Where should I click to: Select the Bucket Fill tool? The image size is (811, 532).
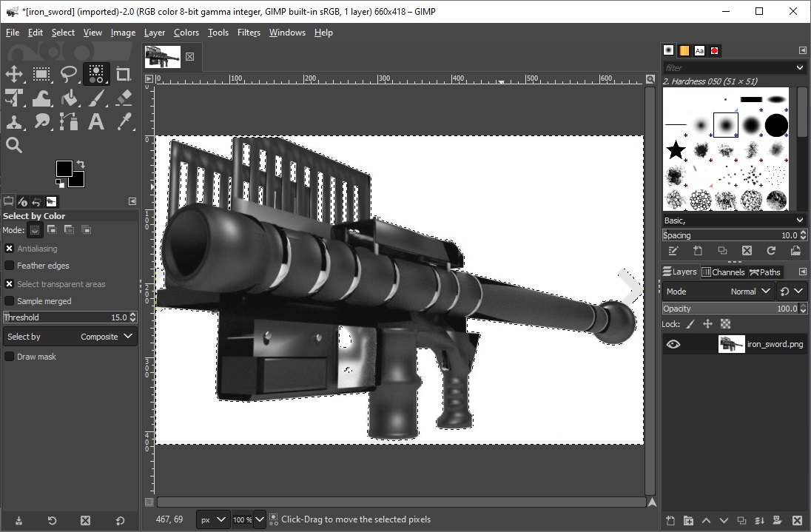coord(69,98)
